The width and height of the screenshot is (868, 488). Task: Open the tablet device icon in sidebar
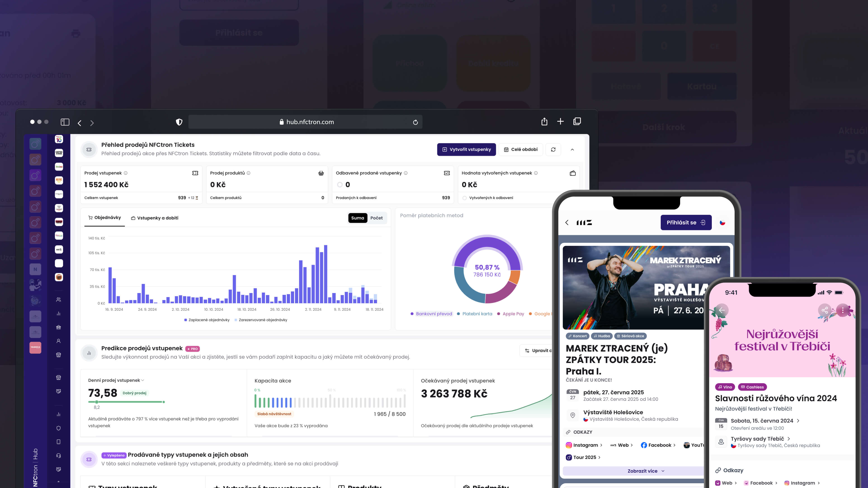[x=59, y=442]
